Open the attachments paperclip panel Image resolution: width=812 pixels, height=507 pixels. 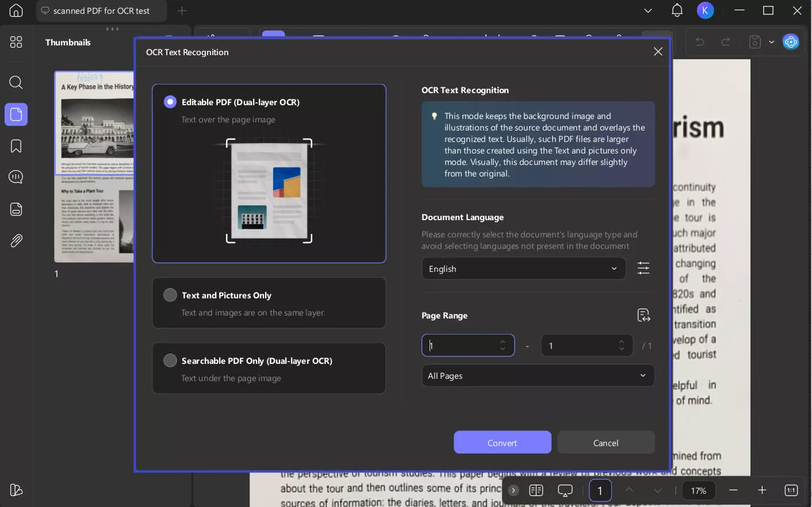(16, 241)
